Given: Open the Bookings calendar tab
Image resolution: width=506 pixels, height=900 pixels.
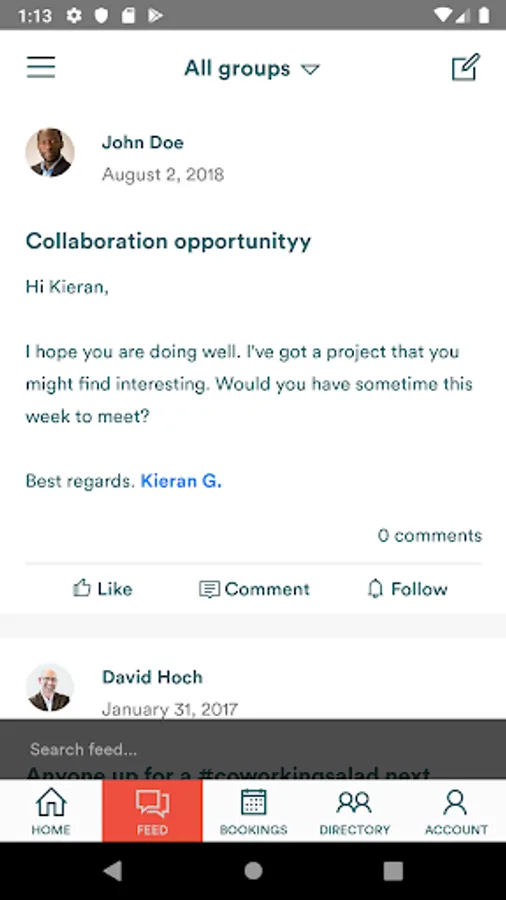Looking at the screenshot, I should [x=253, y=810].
